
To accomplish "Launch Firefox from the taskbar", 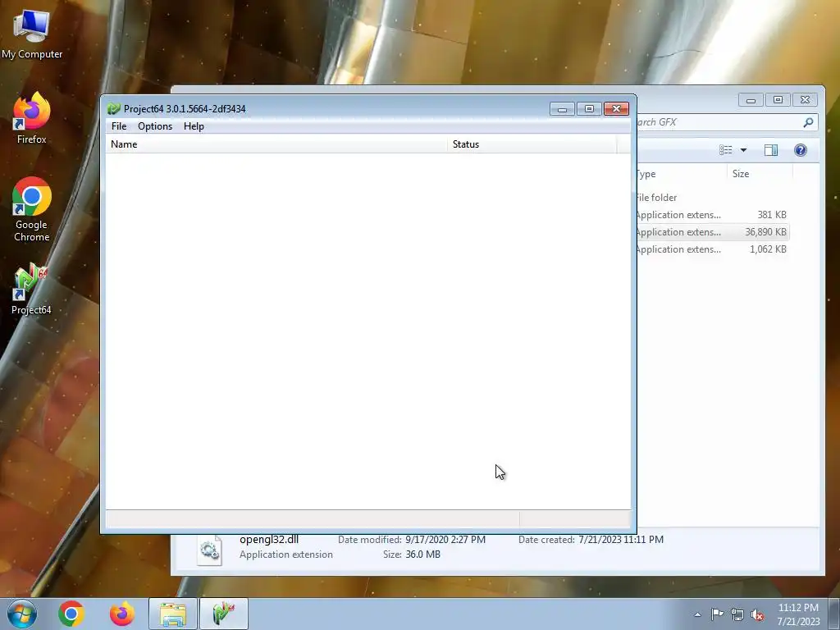I will coord(122,614).
